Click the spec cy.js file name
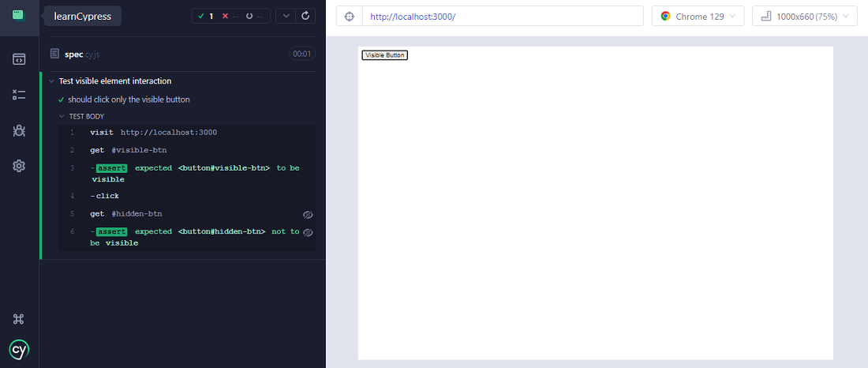The width and height of the screenshot is (868, 368). (84, 54)
